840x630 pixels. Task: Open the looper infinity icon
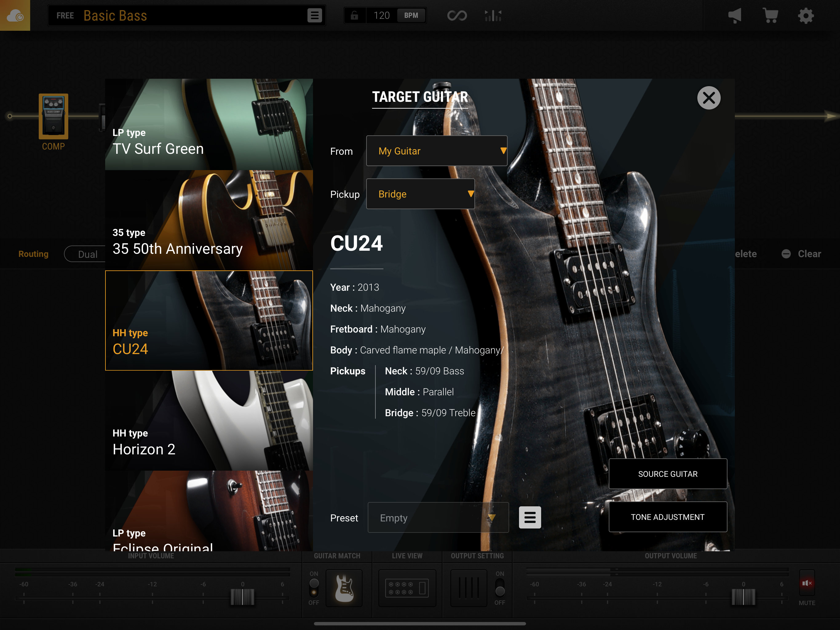click(x=457, y=16)
